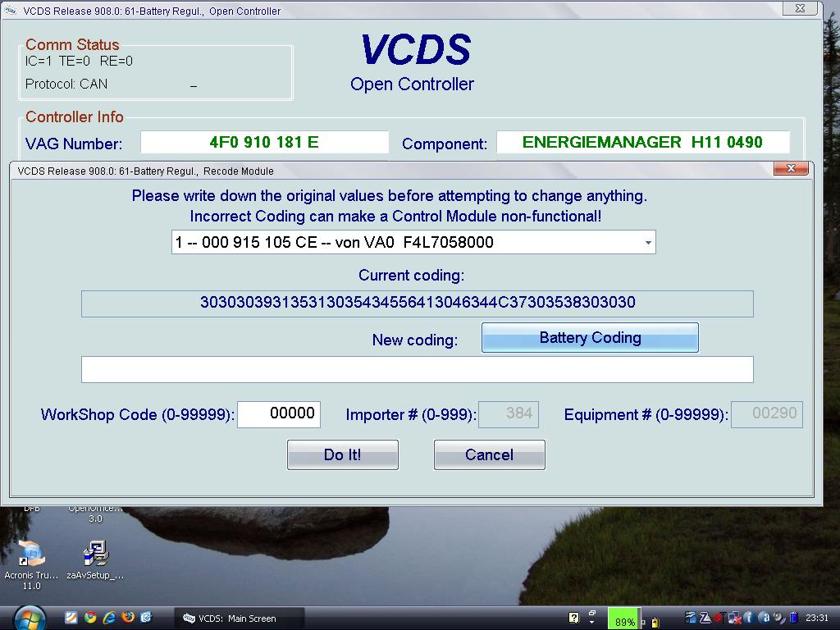Screen dimensions: 840x630
Task: Expand the module selection dropdown
Action: point(648,243)
